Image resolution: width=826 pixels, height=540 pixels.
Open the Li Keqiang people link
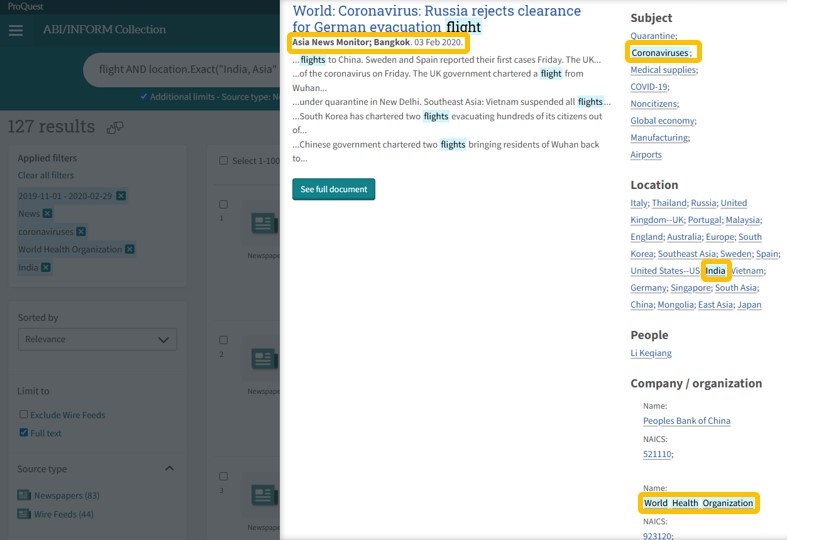pos(650,353)
